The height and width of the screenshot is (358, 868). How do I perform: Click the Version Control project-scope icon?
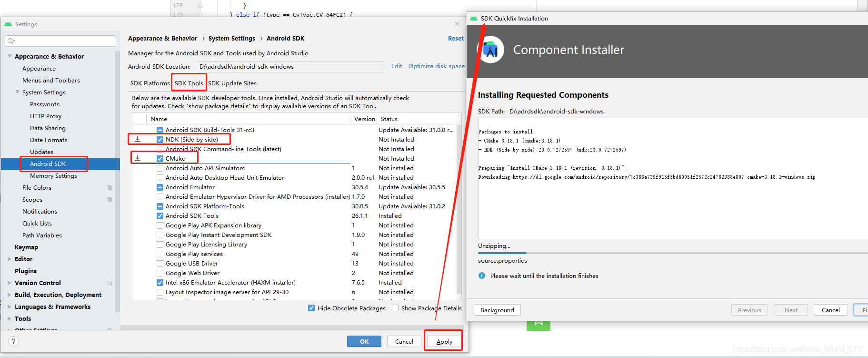coord(110,283)
